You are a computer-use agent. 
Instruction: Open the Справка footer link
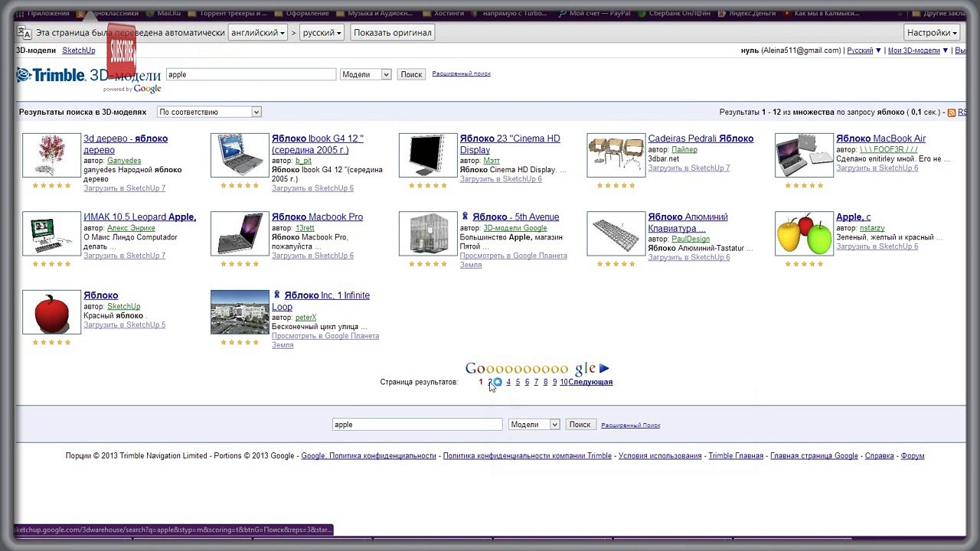pyautogui.click(x=880, y=456)
